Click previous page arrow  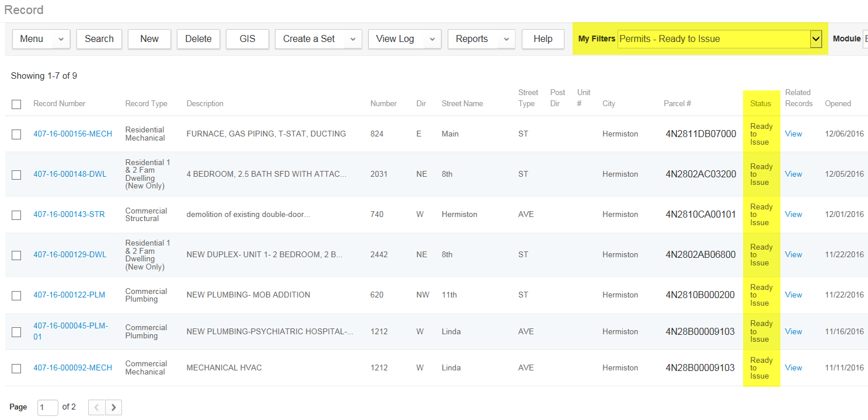coord(97,407)
